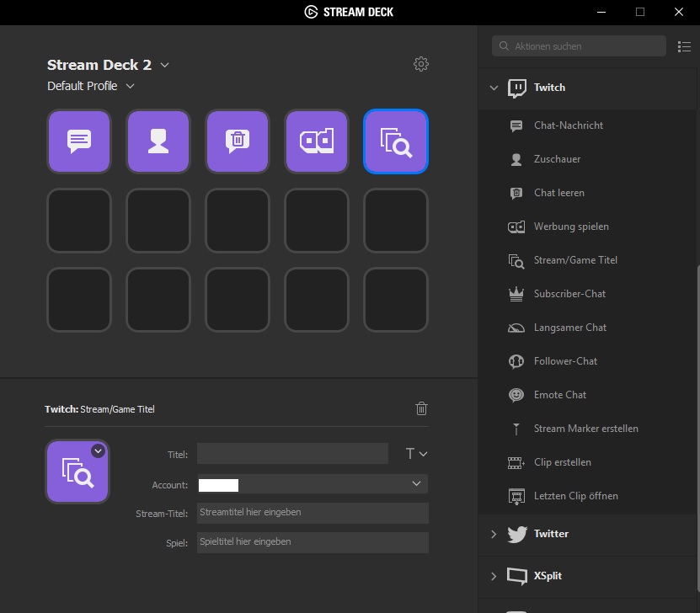Screen dimensions: 700x613
Task: Click the Stream-Titel input field
Action: tap(313, 513)
